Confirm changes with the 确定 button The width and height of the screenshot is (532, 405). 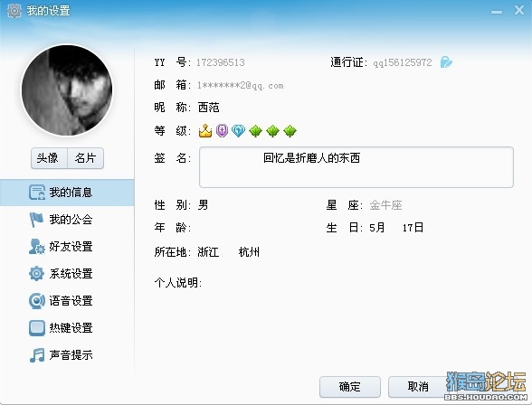pos(350,387)
